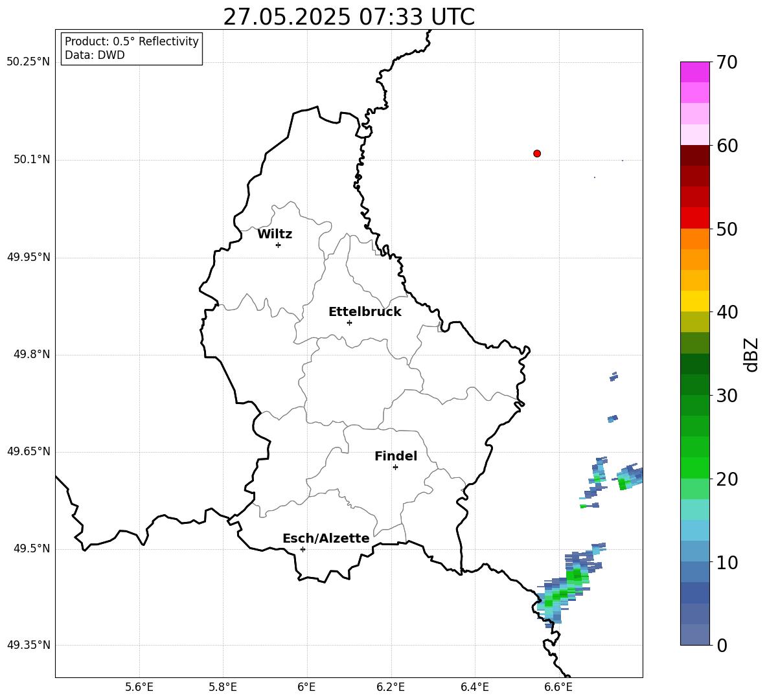Click the 49.5°N latitude label
This screenshot has width=767, height=700.
click(32, 548)
